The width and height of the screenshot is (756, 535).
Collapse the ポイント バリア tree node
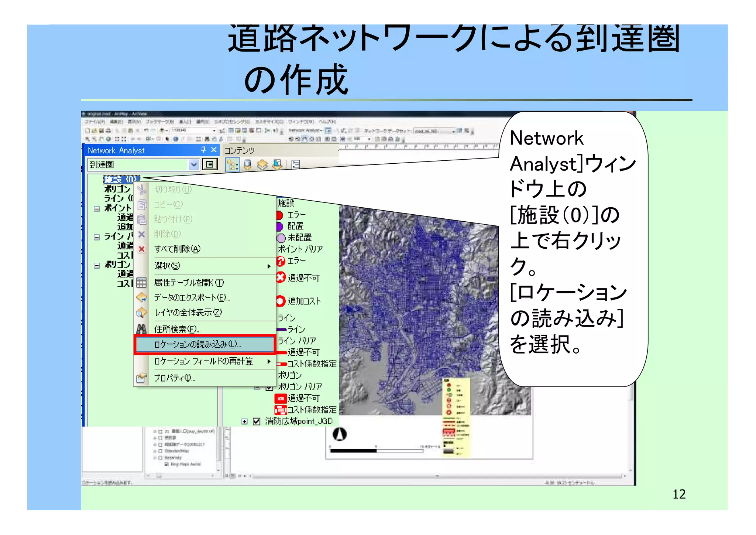coord(97,209)
